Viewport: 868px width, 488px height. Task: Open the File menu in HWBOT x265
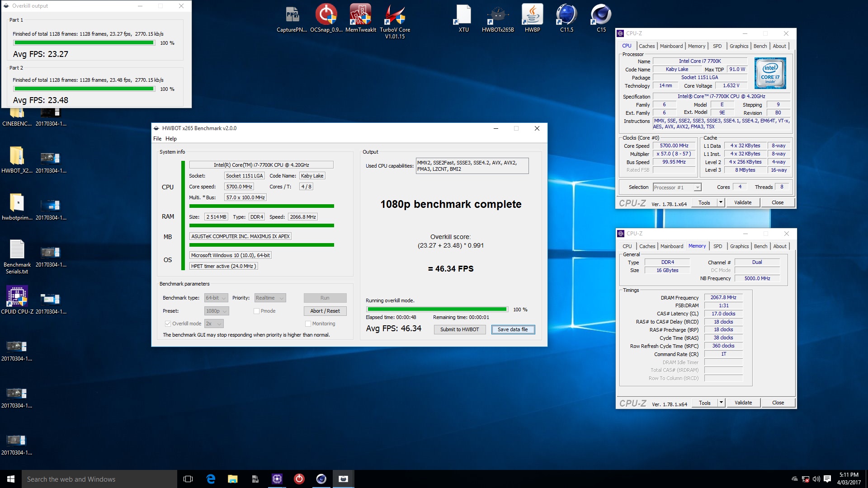click(157, 139)
